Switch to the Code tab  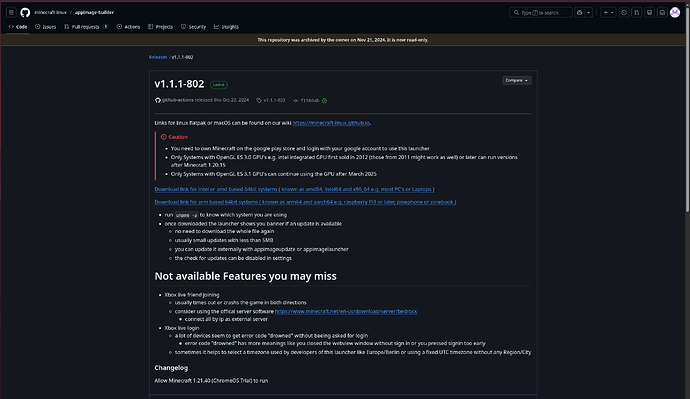click(18, 27)
